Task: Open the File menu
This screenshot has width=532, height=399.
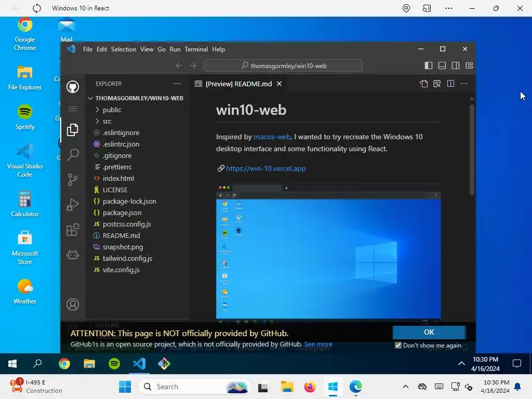Action: point(87,49)
